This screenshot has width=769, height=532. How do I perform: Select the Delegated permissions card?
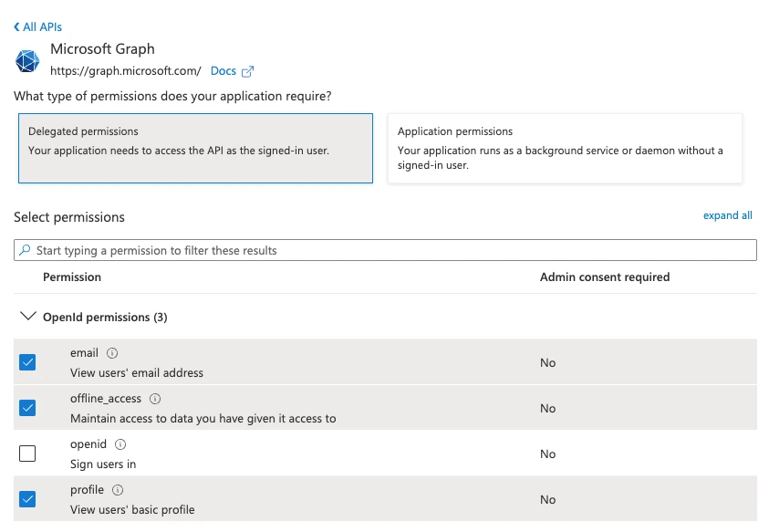click(x=196, y=148)
